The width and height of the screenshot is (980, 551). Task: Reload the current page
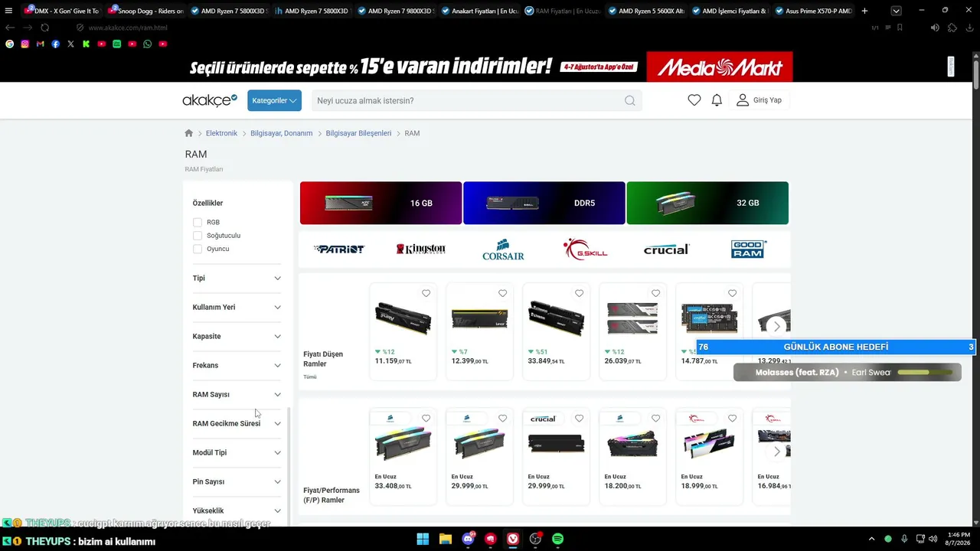[x=44, y=28]
